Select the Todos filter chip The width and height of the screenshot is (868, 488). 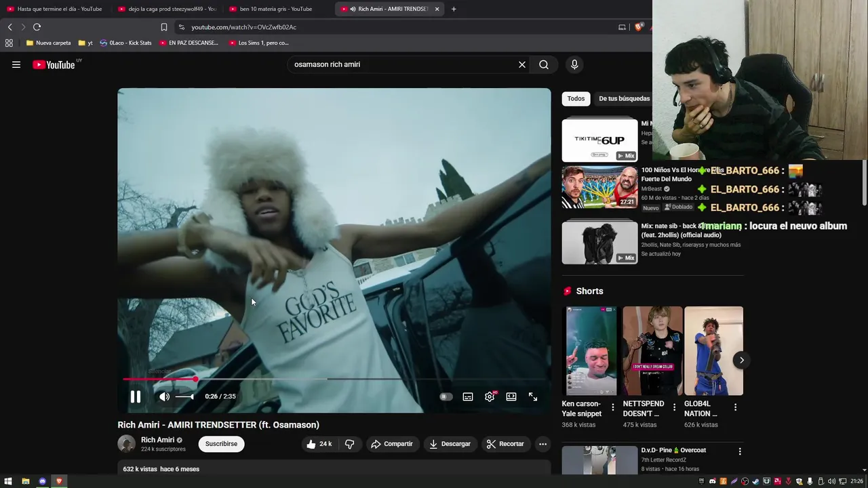[x=576, y=99]
